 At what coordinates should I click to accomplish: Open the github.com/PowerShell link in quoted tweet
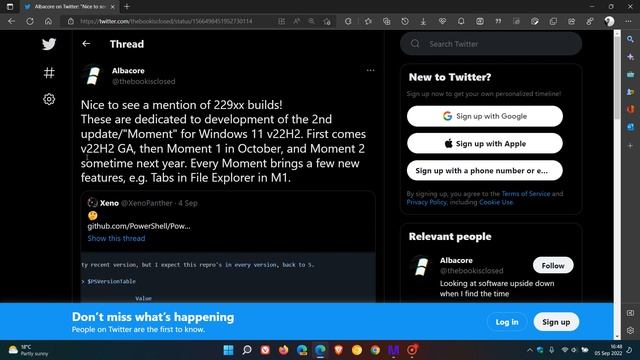pyautogui.click(x=139, y=226)
